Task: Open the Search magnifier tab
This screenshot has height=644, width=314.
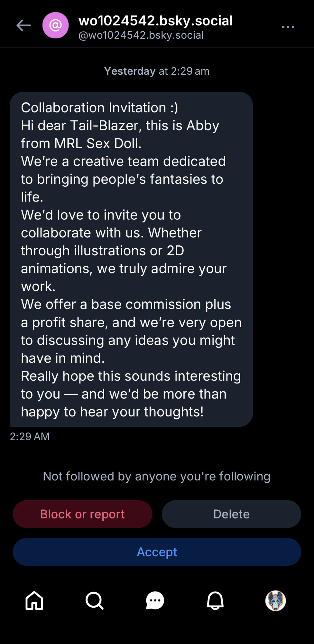Action: pyautogui.click(x=94, y=601)
